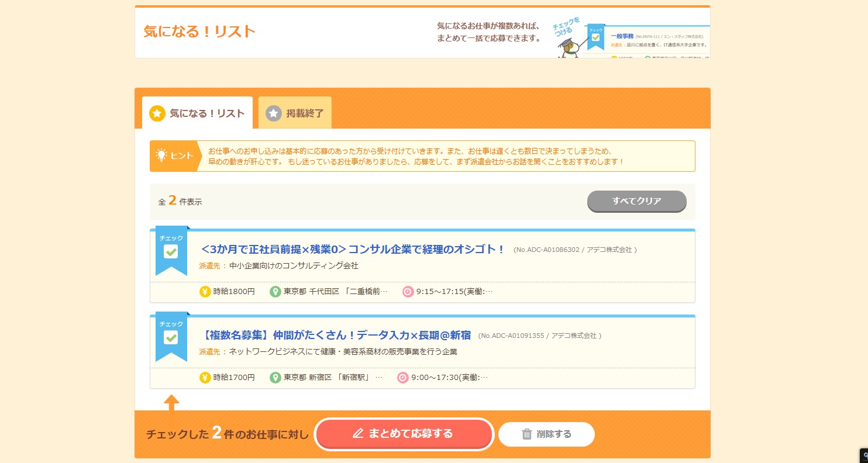Expand the shortened 新宿駅 address text
This screenshot has height=463, width=868.
[x=378, y=377]
